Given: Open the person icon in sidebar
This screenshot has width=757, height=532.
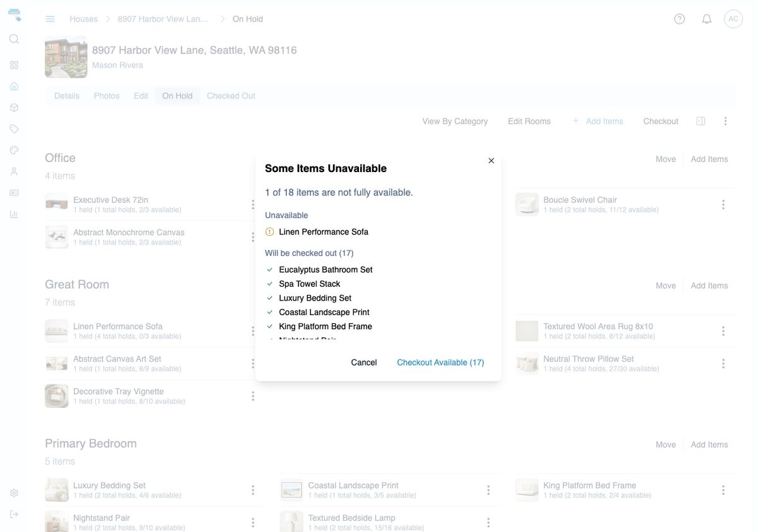Looking at the screenshot, I should tap(14, 171).
